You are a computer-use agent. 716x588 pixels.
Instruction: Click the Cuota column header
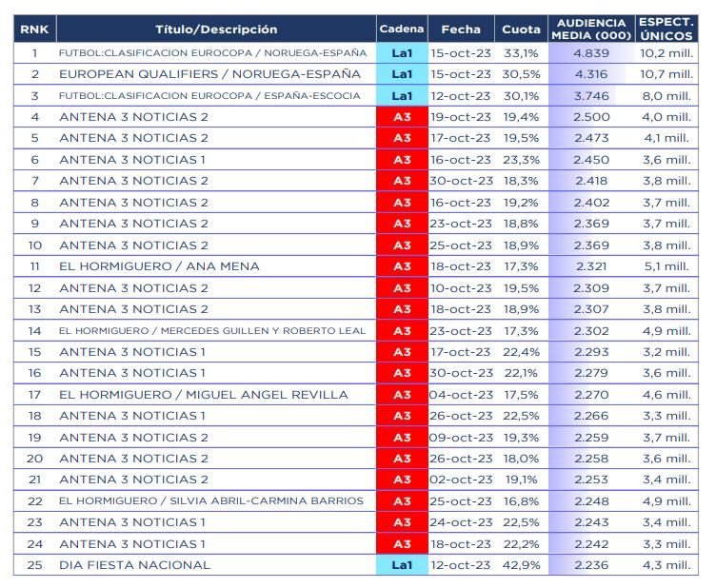click(521, 29)
